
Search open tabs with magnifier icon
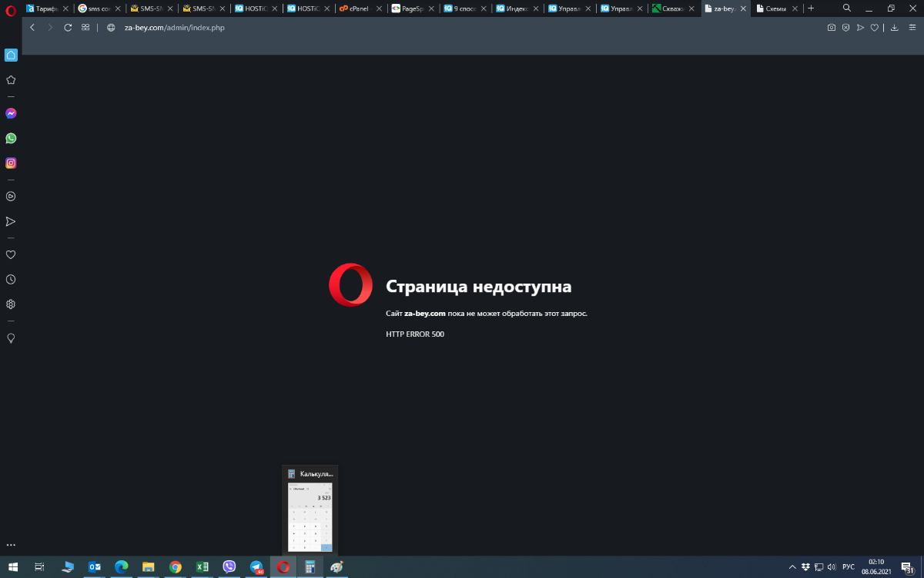click(847, 8)
